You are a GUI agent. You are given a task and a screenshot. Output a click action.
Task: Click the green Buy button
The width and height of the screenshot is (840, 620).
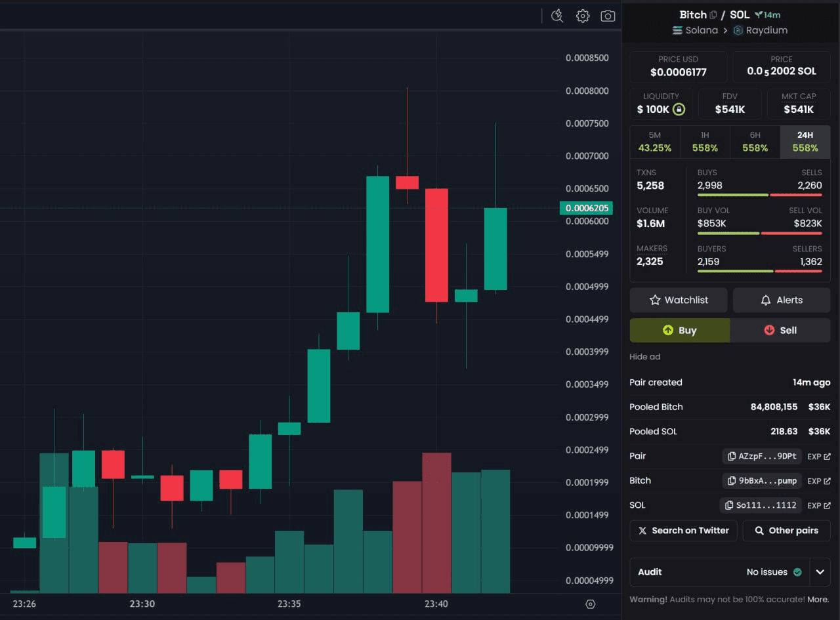(680, 330)
